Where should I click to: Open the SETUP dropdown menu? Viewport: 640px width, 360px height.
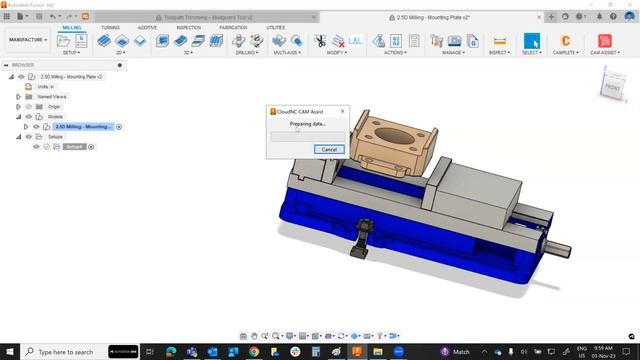click(x=71, y=53)
